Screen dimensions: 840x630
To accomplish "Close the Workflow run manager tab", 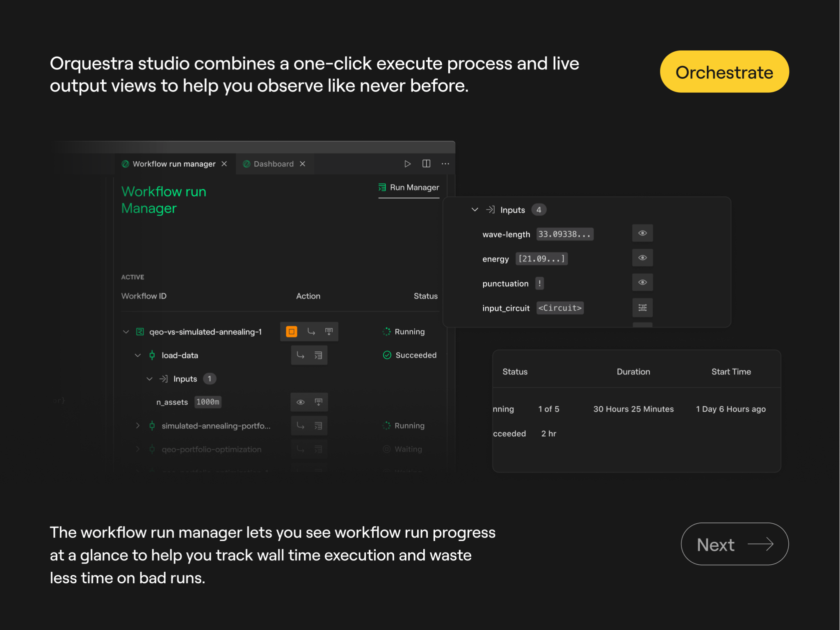I will (224, 164).
